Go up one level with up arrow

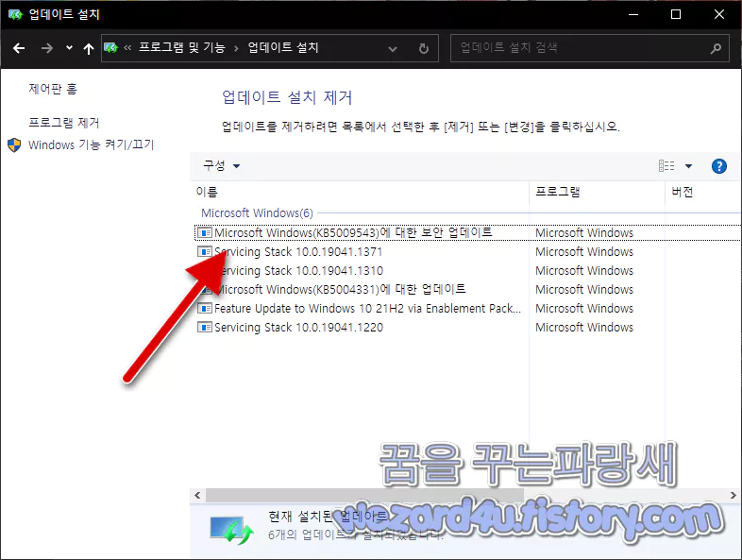[x=89, y=48]
